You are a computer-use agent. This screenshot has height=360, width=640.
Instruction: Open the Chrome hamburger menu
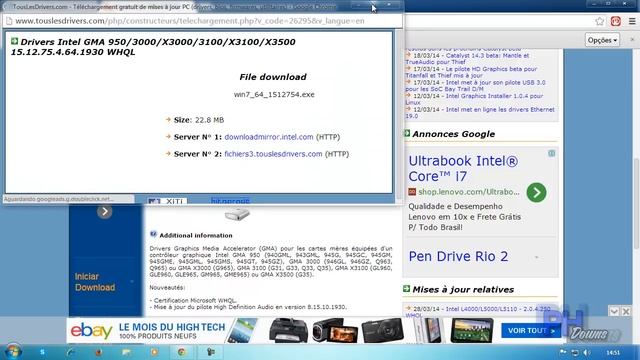click(632, 21)
